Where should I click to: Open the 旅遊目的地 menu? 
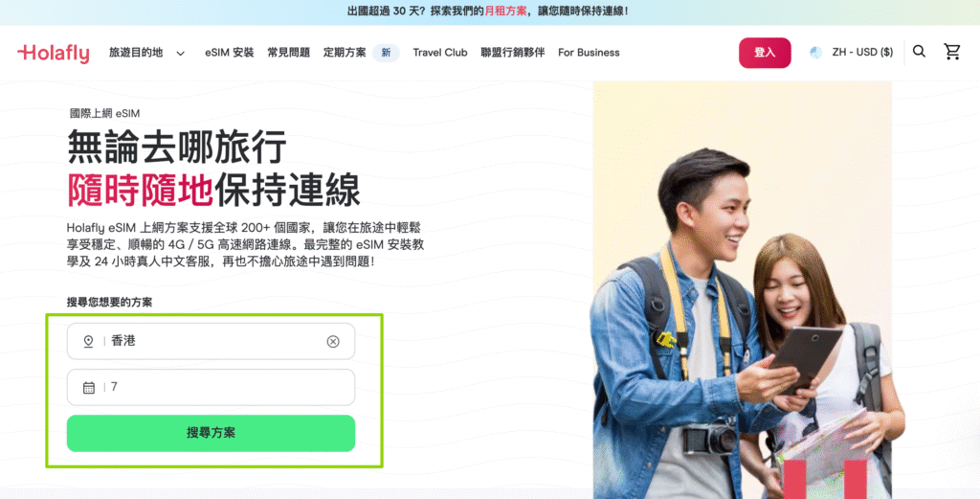136,53
